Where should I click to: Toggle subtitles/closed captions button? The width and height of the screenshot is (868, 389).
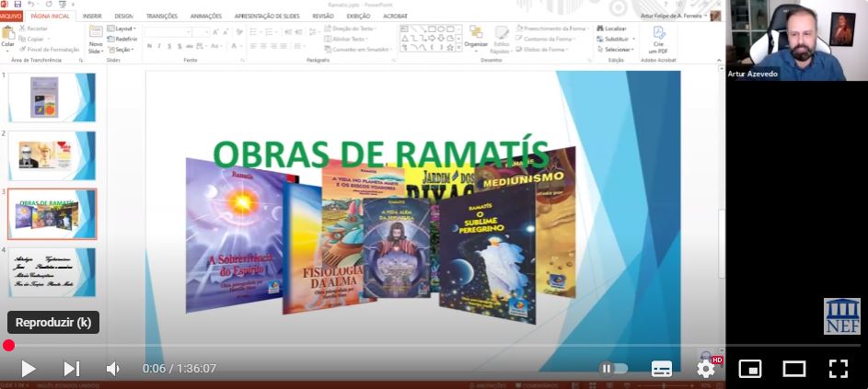pyautogui.click(x=662, y=369)
